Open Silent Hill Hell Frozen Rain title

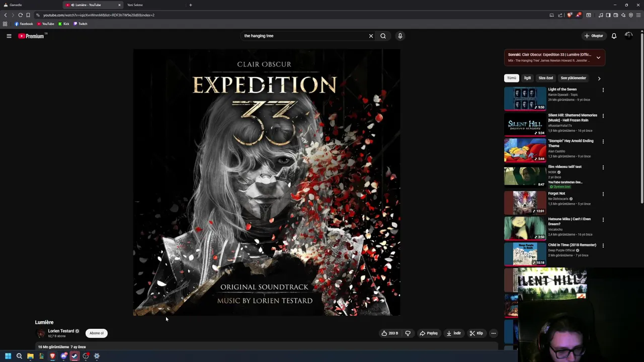tap(573, 118)
